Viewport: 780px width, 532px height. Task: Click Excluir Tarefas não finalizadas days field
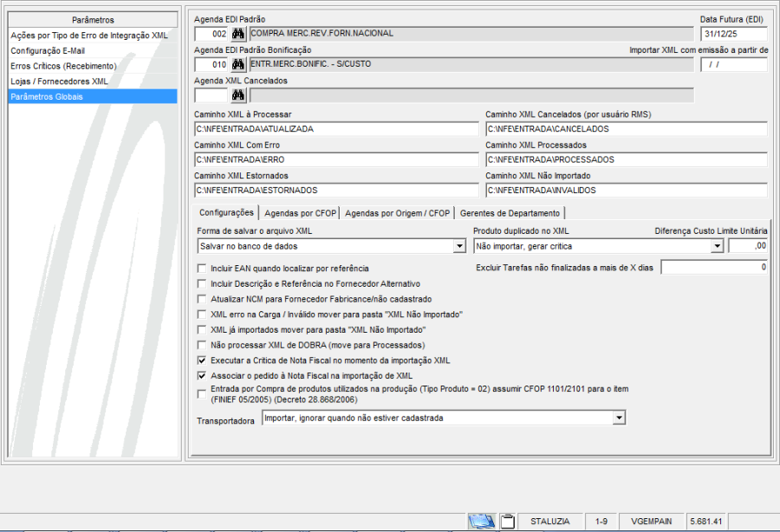tap(714, 268)
